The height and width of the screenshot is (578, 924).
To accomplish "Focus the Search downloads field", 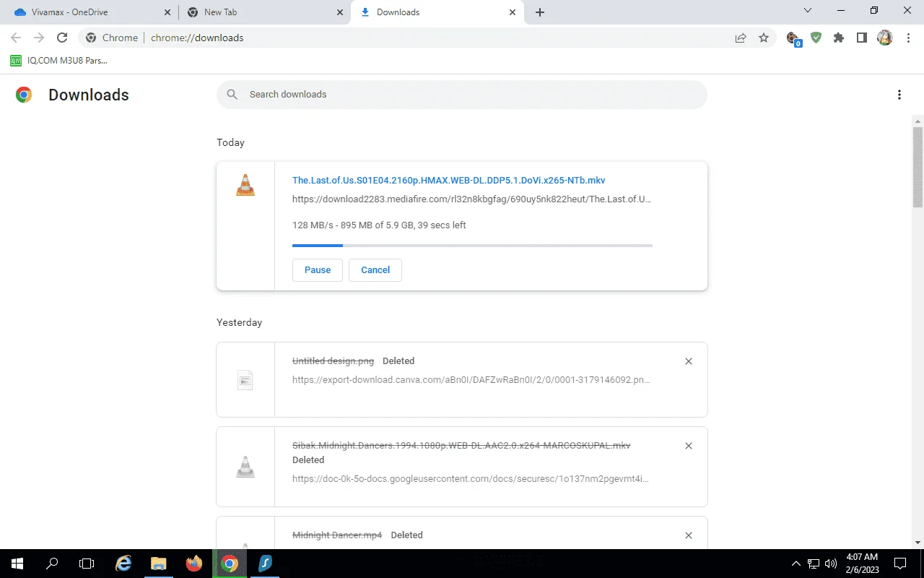I will tap(462, 95).
